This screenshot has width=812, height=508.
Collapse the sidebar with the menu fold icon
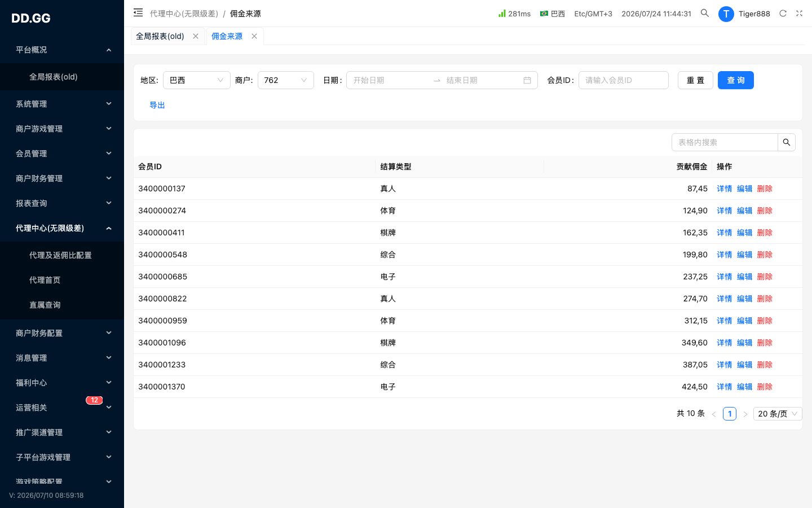tap(138, 13)
